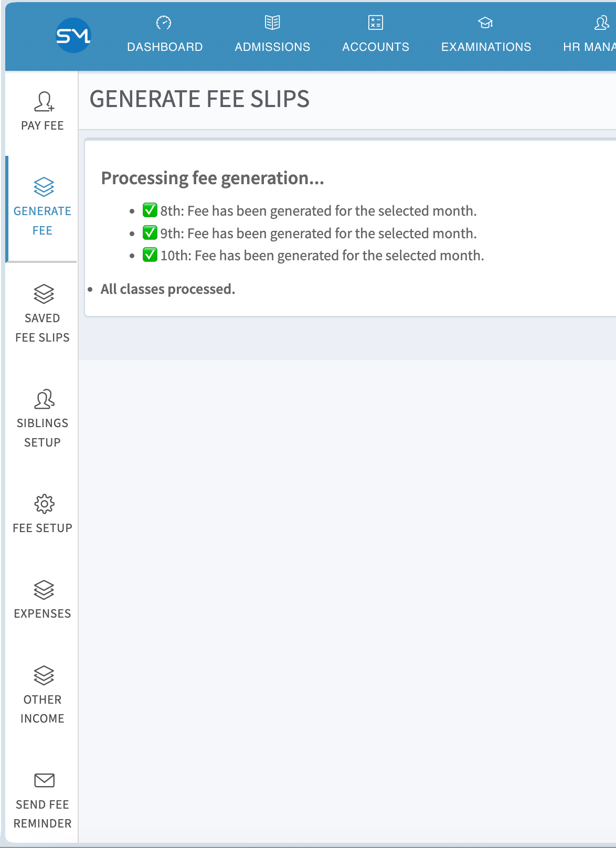
Task: Go to PAY FEE sidebar label
Action: (43, 125)
